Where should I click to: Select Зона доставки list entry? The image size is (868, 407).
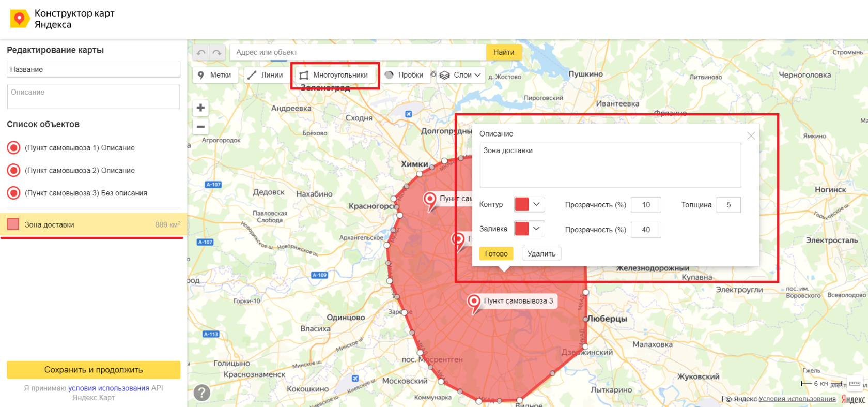[x=94, y=224]
